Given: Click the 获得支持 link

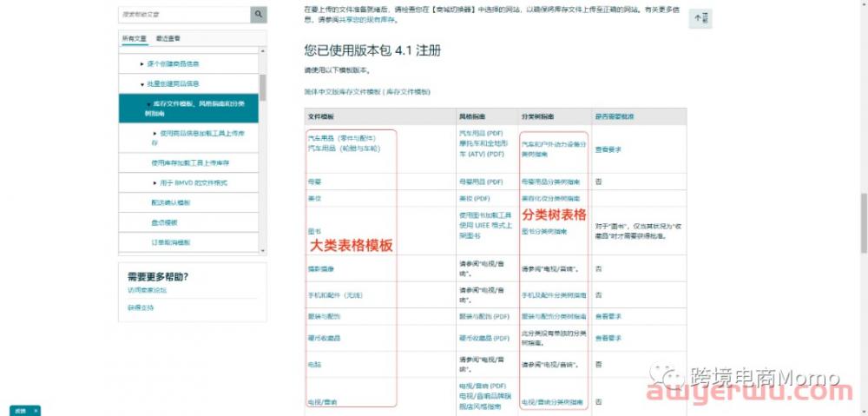Looking at the screenshot, I should 141,307.
